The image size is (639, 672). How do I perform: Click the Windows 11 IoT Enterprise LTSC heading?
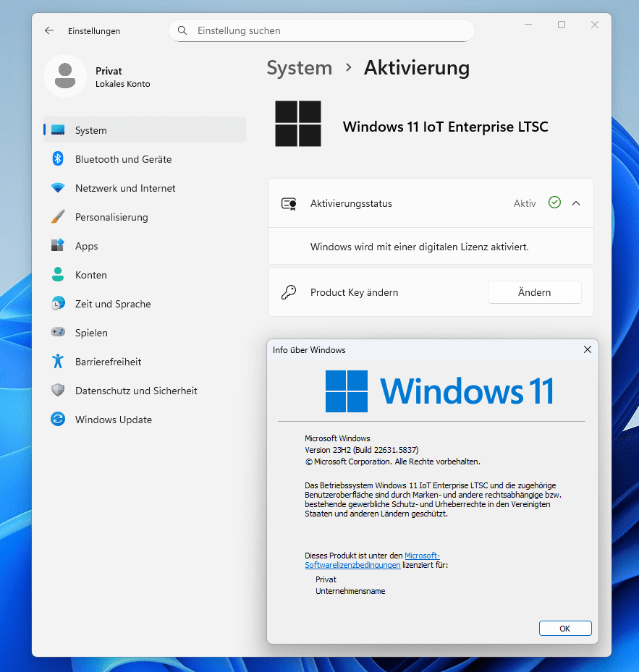click(x=445, y=127)
